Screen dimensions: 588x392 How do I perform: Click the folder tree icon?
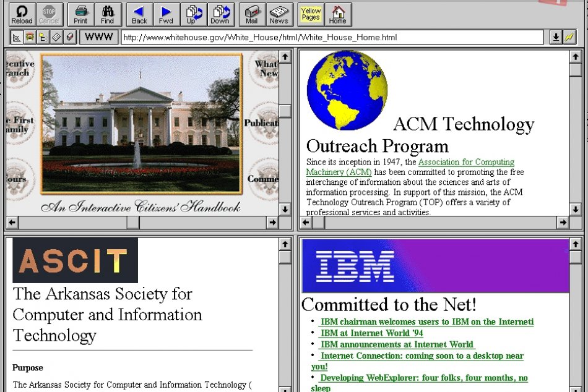pos(43,37)
